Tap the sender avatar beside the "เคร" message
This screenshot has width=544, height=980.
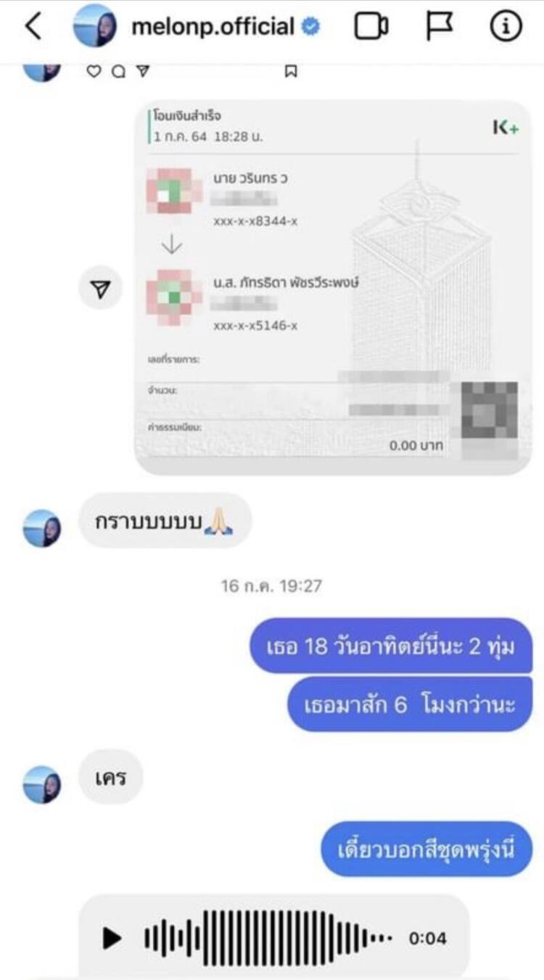click(42, 784)
